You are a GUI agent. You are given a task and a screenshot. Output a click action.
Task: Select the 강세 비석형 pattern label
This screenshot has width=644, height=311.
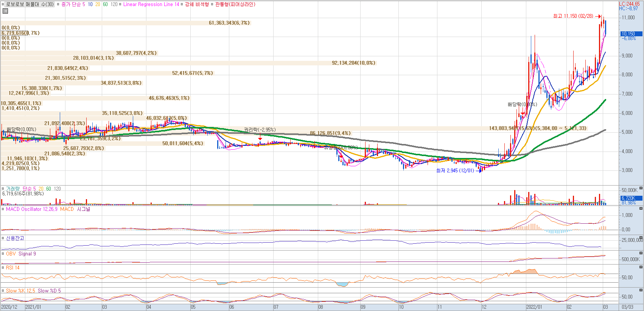(197, 5)
